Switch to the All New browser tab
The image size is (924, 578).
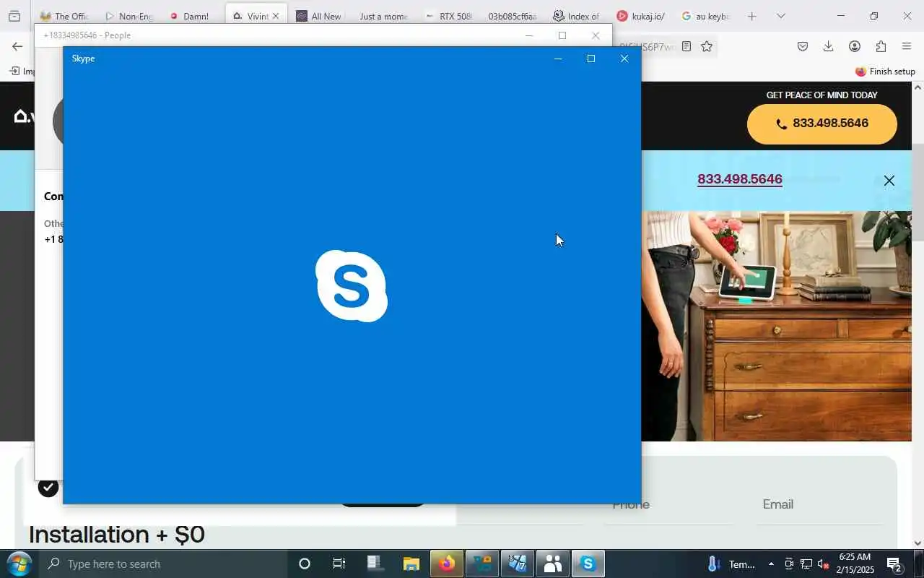(318, 16)
